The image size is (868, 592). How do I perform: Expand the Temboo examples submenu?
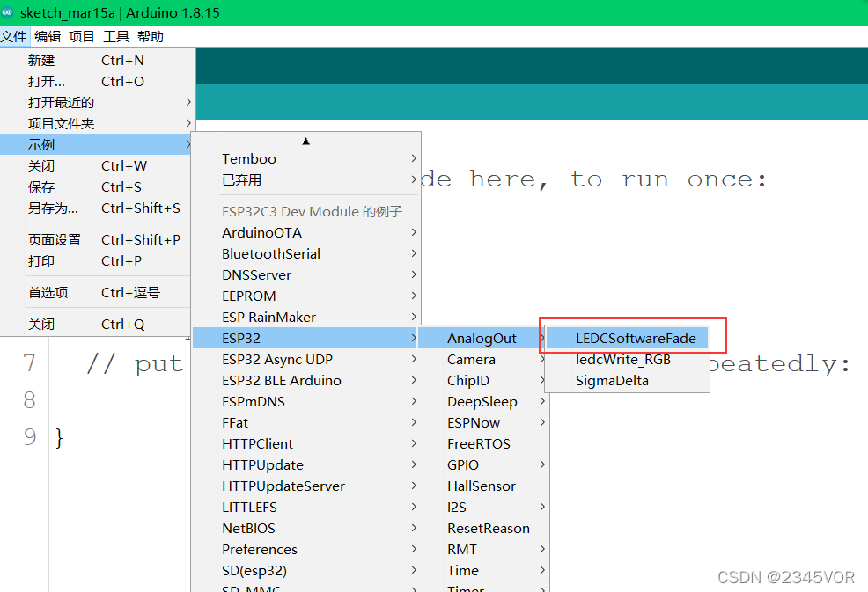click(x=306, y=159)
